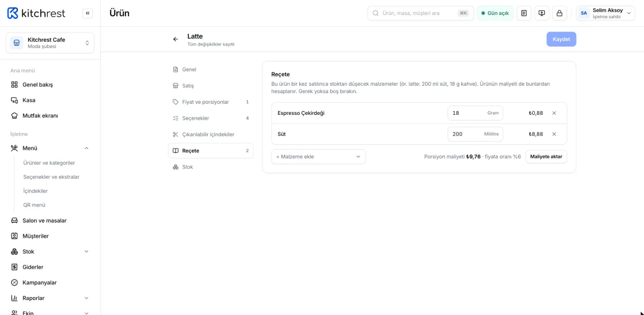Image resolution: width=644 pixels, height=315 pixels.
Task: Open Genel bakış from sidebar
Action: (50, 85)
